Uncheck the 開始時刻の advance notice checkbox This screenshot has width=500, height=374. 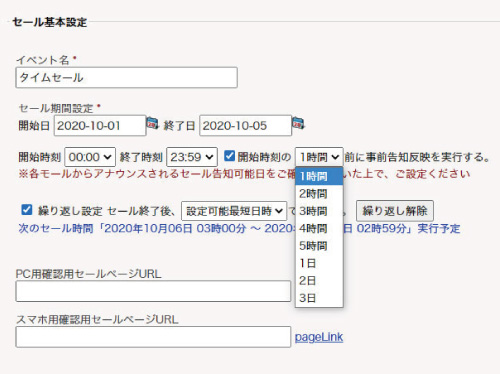coord(229,156)
